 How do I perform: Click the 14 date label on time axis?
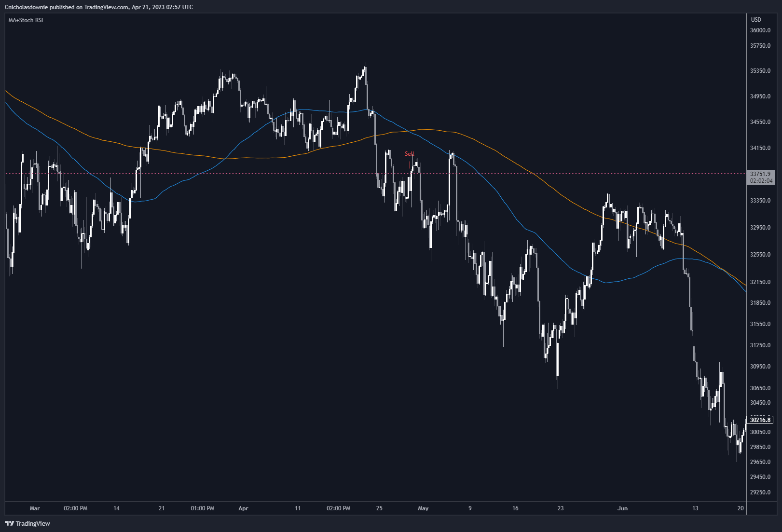(x=116, y=508)
